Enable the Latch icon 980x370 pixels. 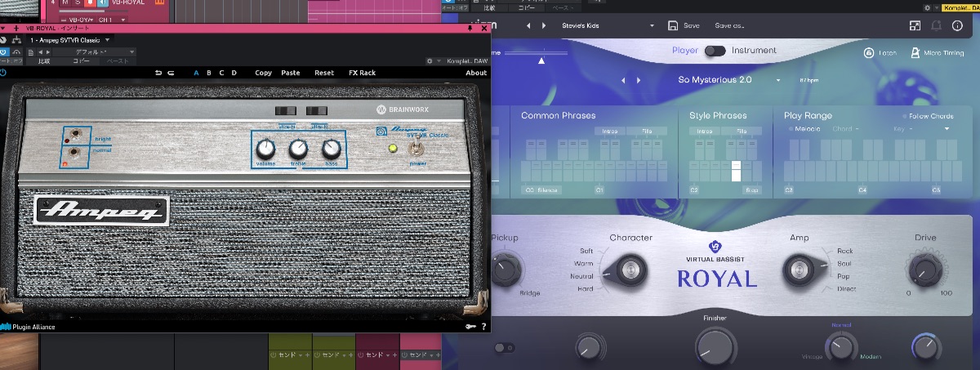[x=869, y=52]
